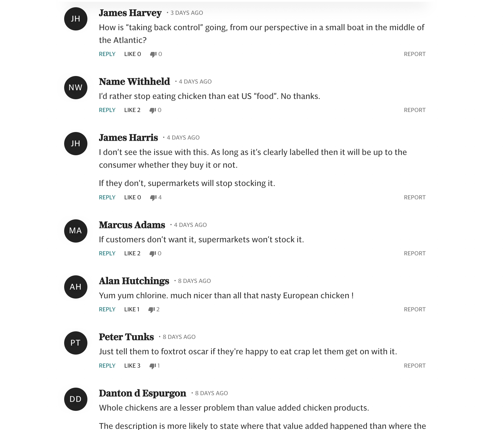Downvote Peter Tunks's comment

tap(152, 366)
